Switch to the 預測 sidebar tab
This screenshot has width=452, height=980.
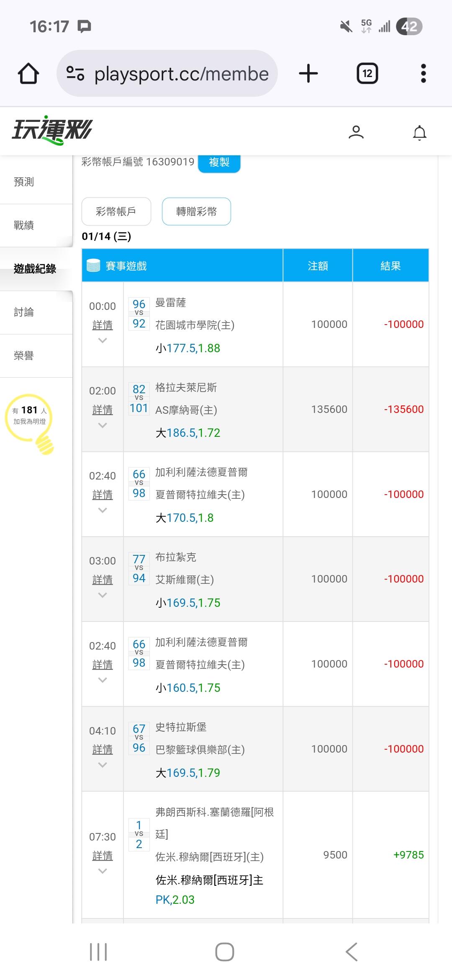pos(24,182)
